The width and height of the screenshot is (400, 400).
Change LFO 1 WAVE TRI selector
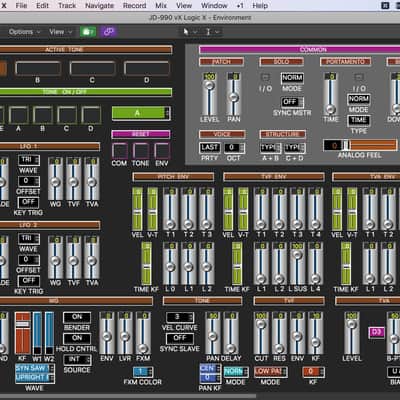[x=29, y=160]
